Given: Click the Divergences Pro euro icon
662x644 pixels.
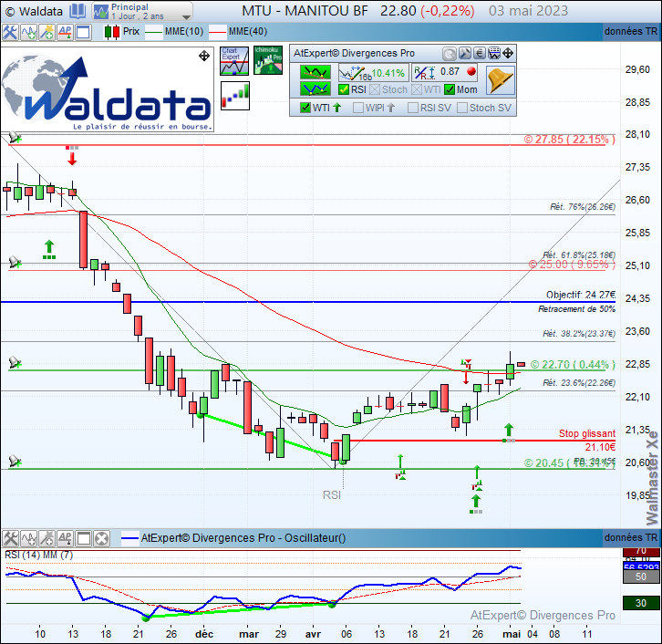Looking at the screenshot, I should [480, 53].
